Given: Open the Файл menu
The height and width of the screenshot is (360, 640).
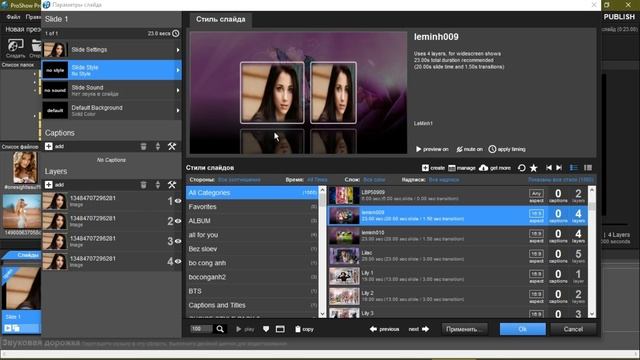Looking at the screenshot, I should point(13,17).
